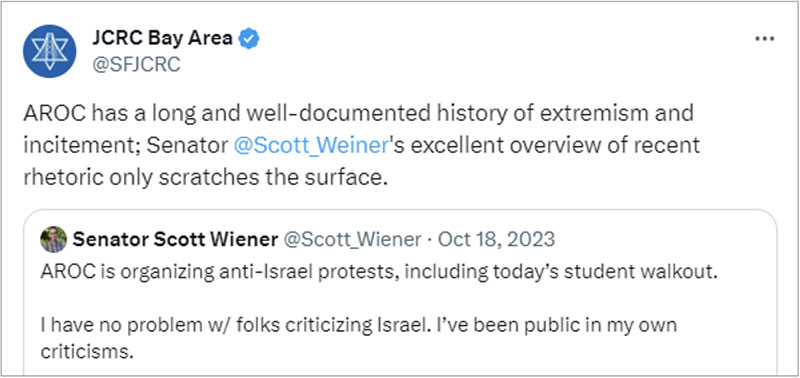Click the Oct 18, 2023 timestamp
The width and height of the screenshot is (800, 378).
tap(496, 239)
